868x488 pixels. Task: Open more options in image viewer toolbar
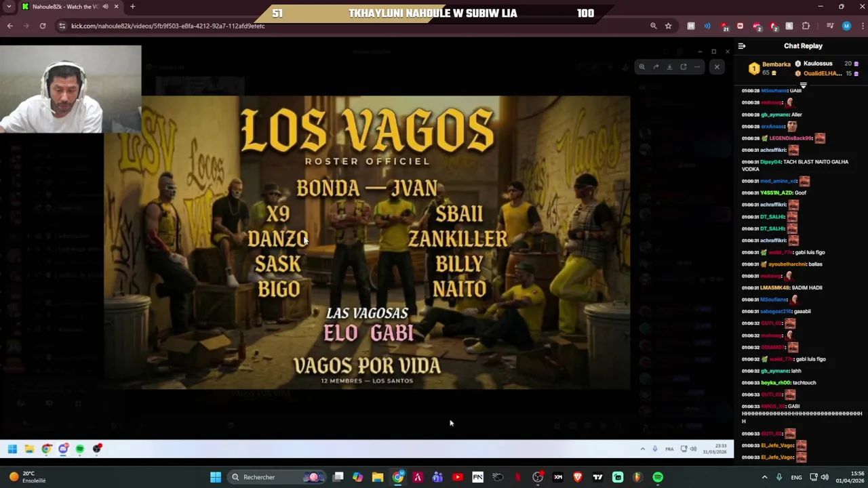[x=697, y=66]
